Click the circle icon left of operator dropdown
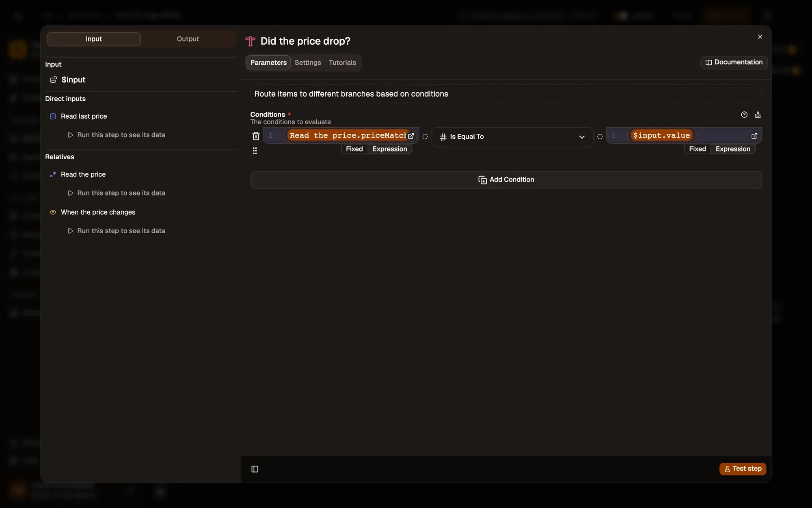The height and width of the screenshot is (508, 812). click(425, 137)
